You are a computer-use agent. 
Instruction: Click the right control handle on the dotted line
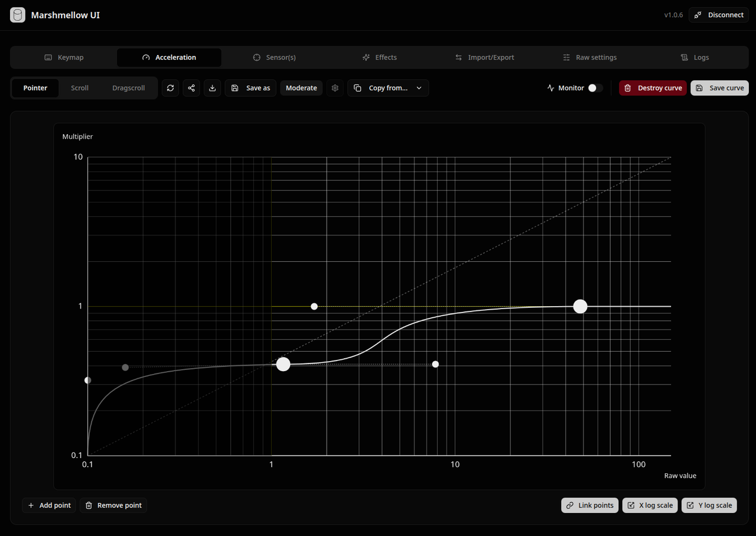[435, 364]
